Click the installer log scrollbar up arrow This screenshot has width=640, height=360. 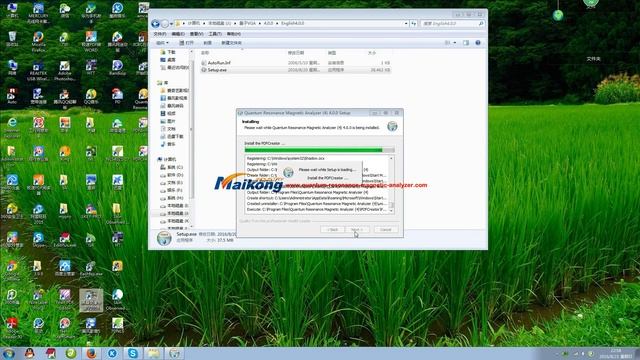point(391,158)
